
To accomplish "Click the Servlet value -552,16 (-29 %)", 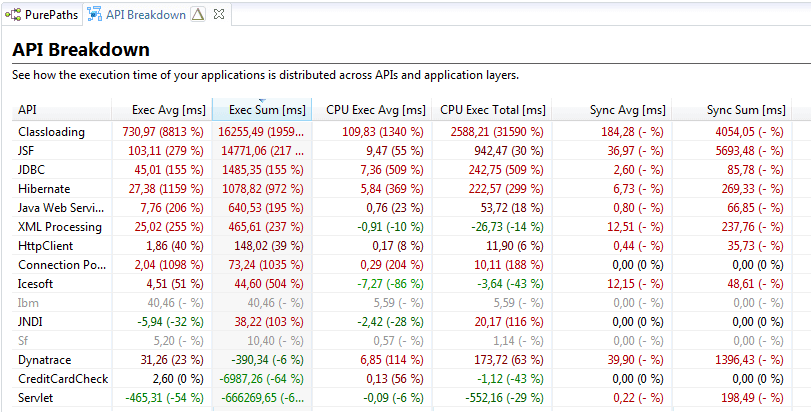I will point(504,399).
